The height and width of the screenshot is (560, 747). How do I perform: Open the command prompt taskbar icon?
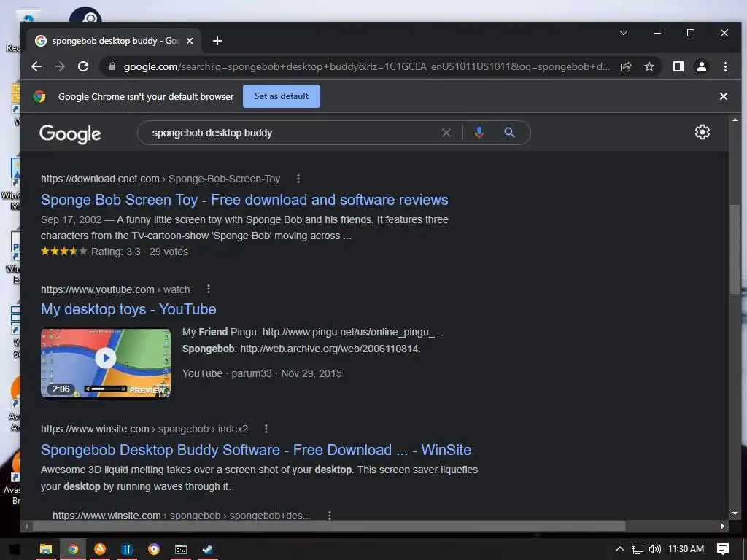(x=181, y=549)
